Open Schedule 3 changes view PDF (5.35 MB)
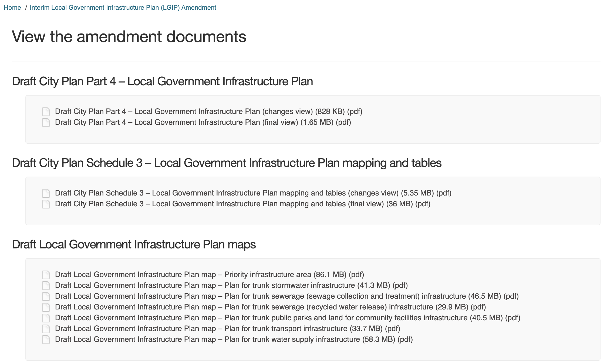Screen dimensions: 607x364 pyautogui.click(x=253, y=193)
